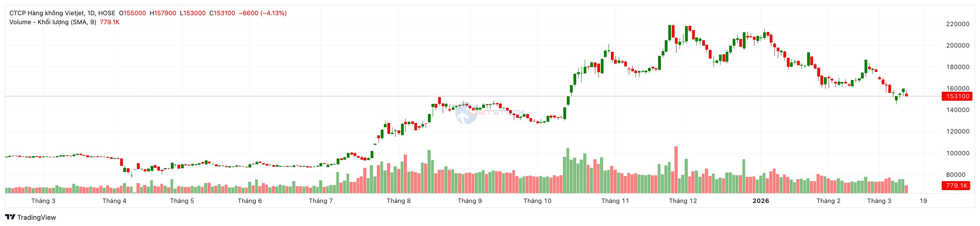This screenshot has width=980, height=226.
Task: Click the high price H157900 in header
Action: pyautogui.click(x=163, y=13)
